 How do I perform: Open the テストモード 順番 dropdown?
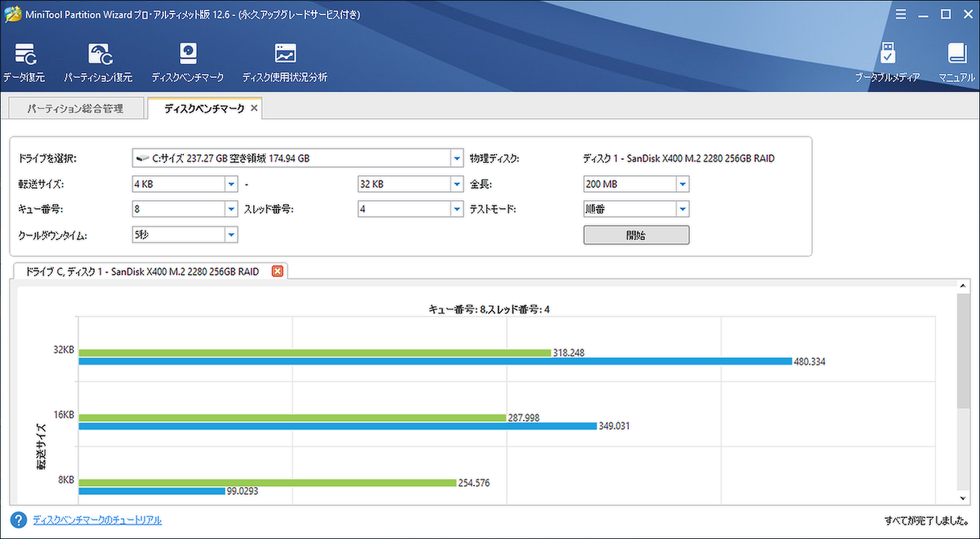coord(682,208)
